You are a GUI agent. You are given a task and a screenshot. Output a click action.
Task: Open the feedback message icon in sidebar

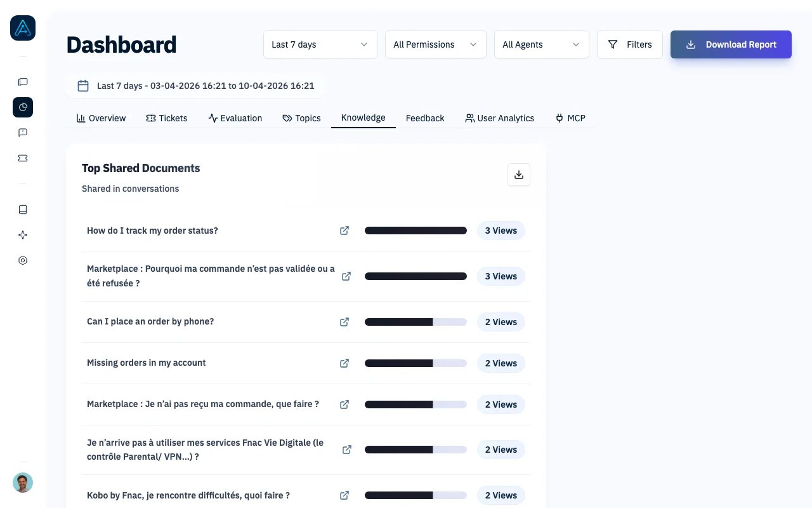(23, 133)
